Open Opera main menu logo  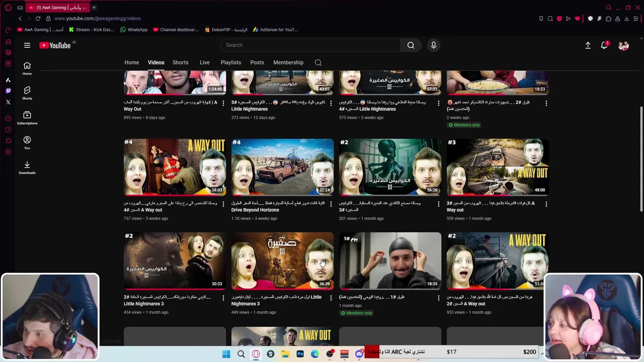(8, 8)
